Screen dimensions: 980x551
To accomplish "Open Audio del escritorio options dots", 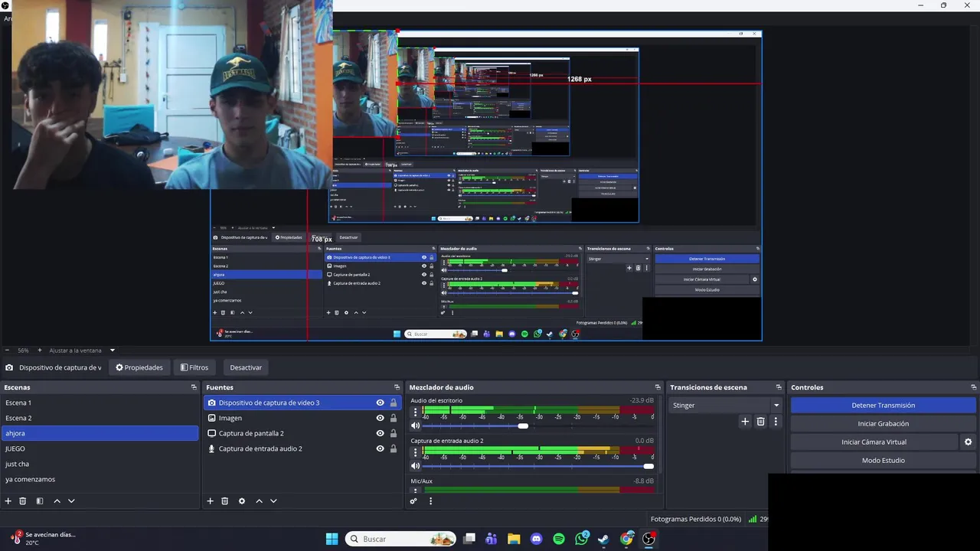I will (416, 412).
